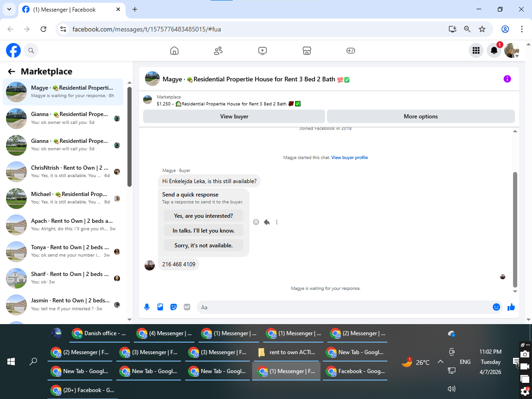Image resolution: width=532 pixels, height=399 pixels.
Task: Open Apach Rent to Own conversation
Action: click(63, 225)
